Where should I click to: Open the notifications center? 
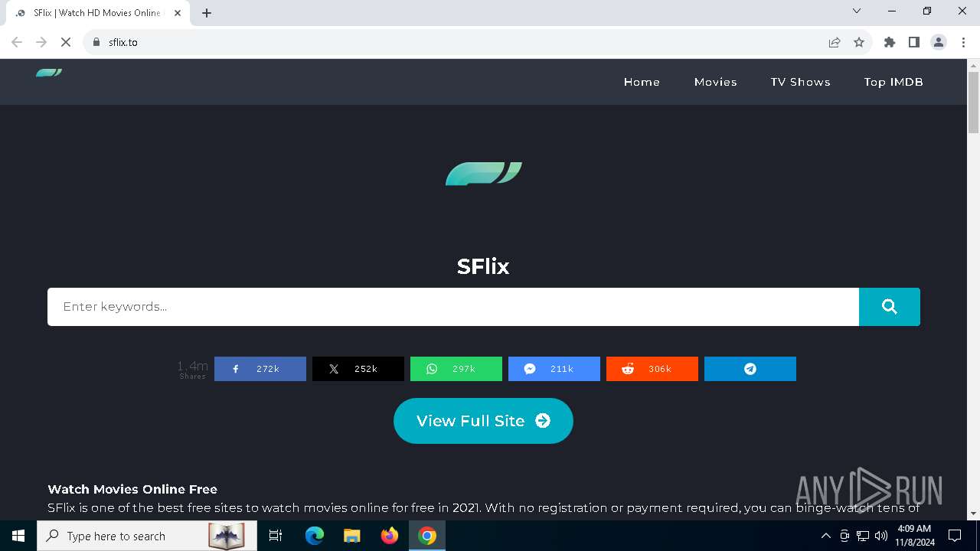(955, 536)
